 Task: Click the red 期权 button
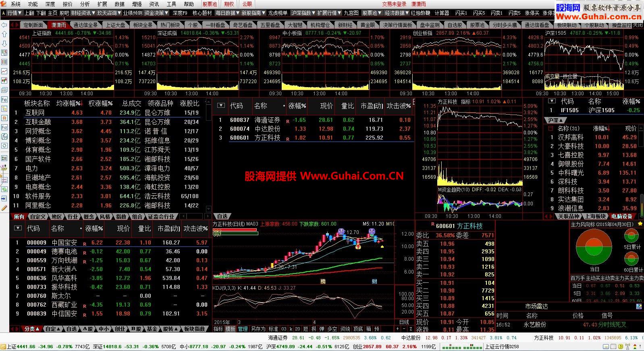pyautogui.click(x=229, y=4)
